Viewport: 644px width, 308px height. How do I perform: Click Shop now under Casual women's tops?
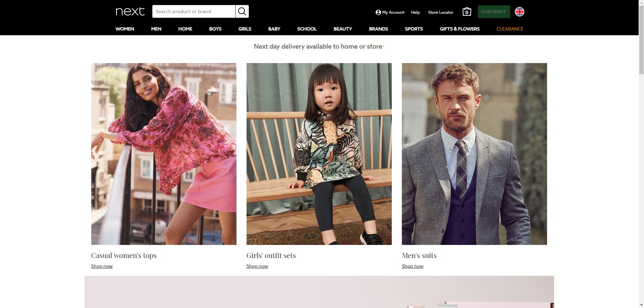(102, 266)
